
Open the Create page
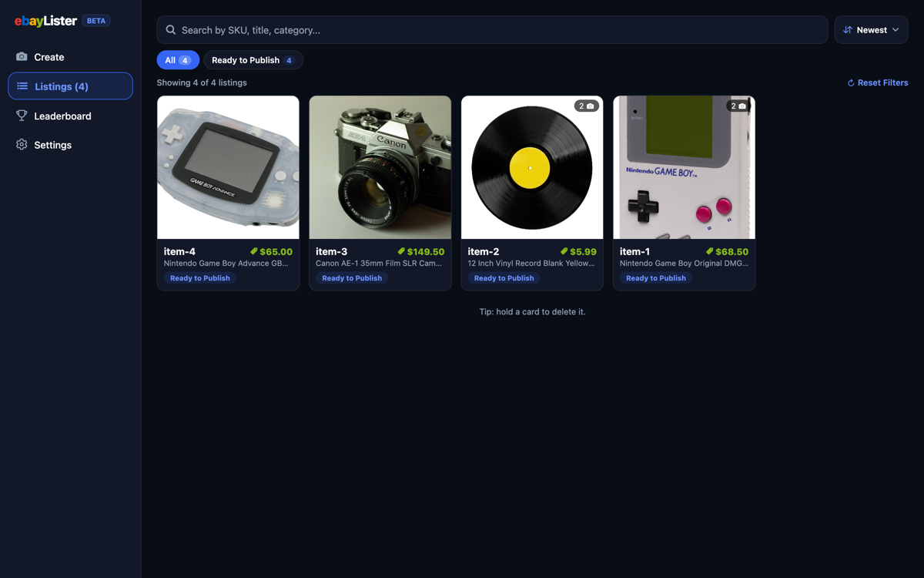pyautogui.click(x=70, y=57)
